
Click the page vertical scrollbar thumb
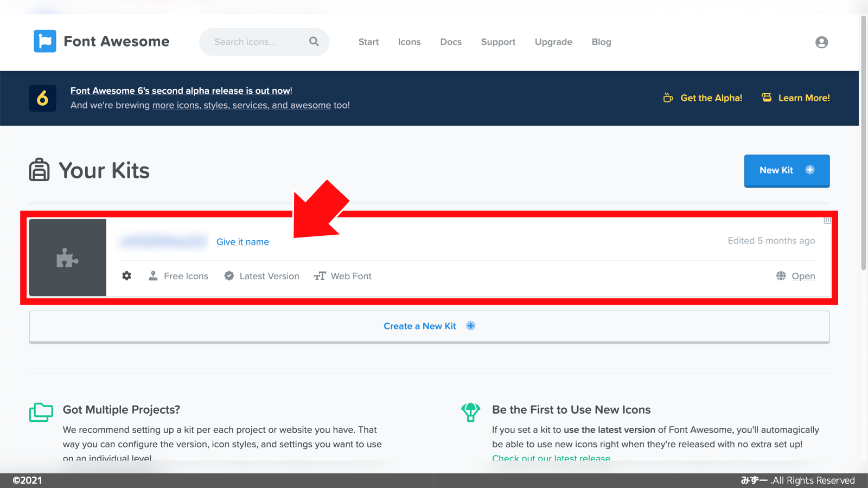click(x=864, y=144)
